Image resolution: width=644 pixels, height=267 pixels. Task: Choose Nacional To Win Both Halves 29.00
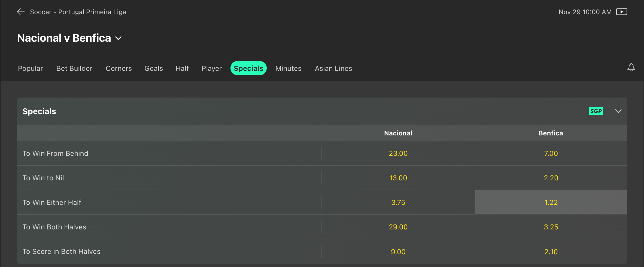click(x=398, y=227)
